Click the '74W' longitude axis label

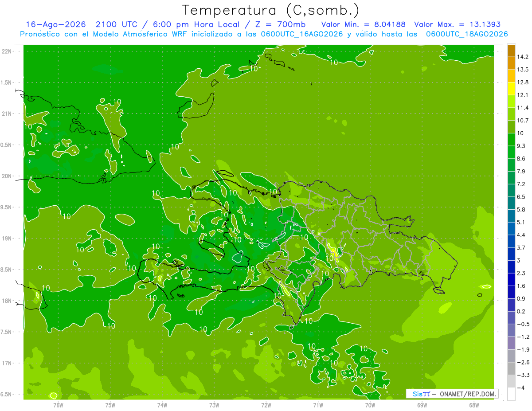162,405
